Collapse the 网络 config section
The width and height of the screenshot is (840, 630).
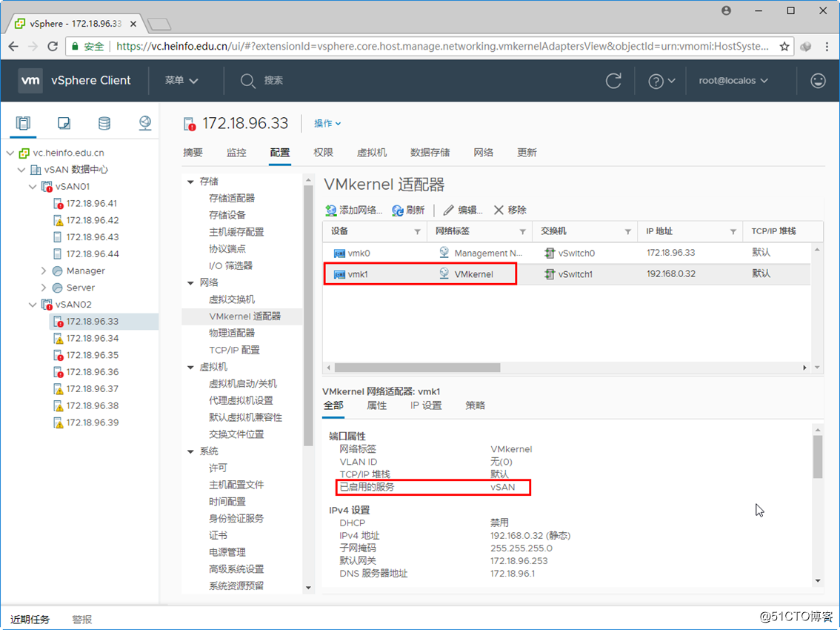[190, 283]
